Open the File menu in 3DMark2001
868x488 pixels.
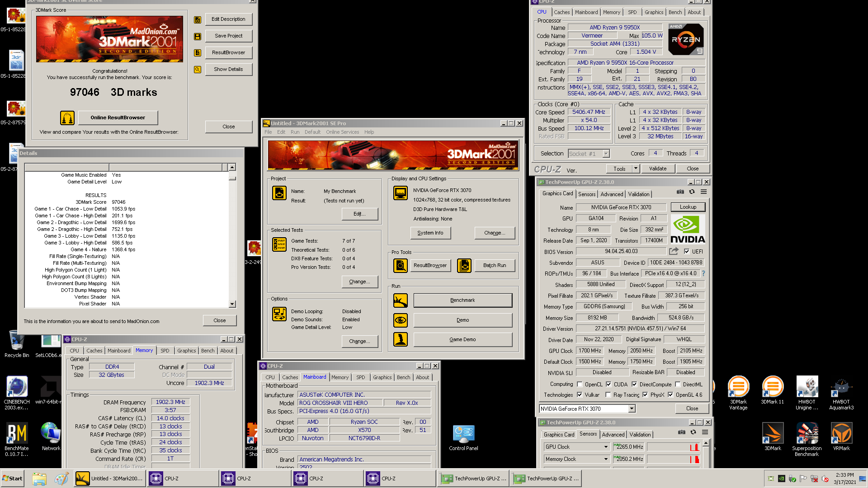point(268,132)
